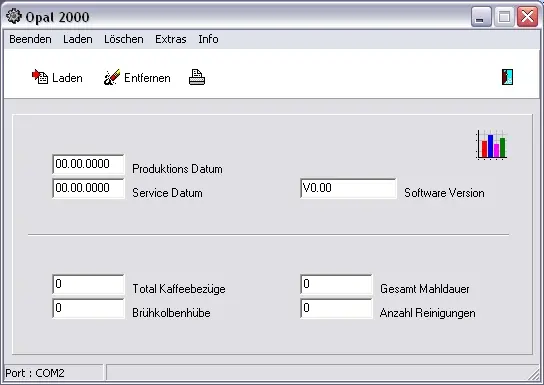
Task: Click the Port : COM2 status text
Action: [x=35, y=373]
